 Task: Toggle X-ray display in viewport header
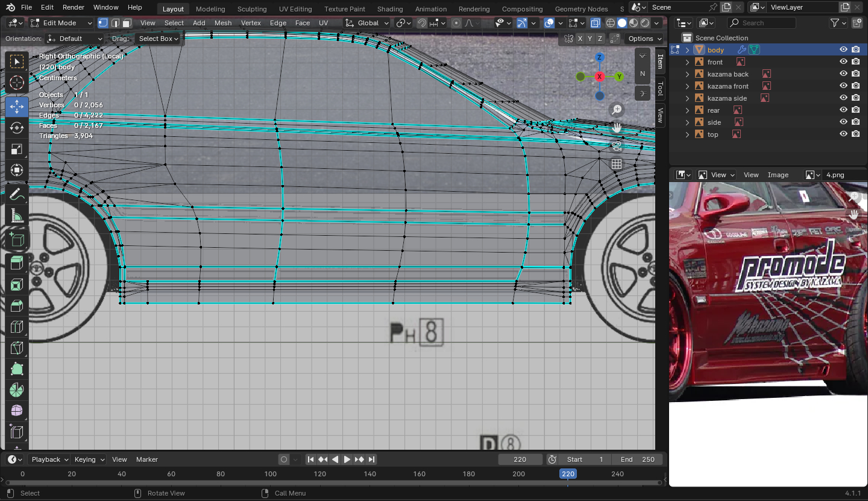click(x=596, y=23)
